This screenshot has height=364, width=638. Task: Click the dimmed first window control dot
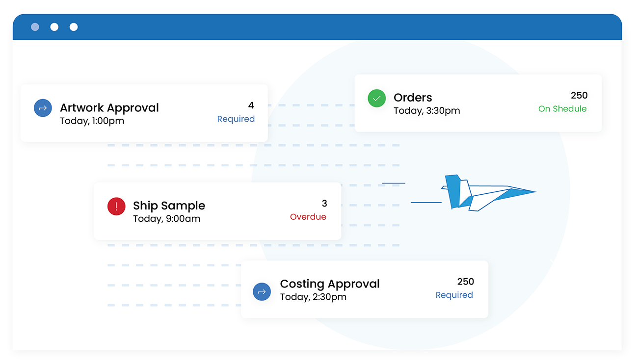pyautogui.click(x=35, y=27)
